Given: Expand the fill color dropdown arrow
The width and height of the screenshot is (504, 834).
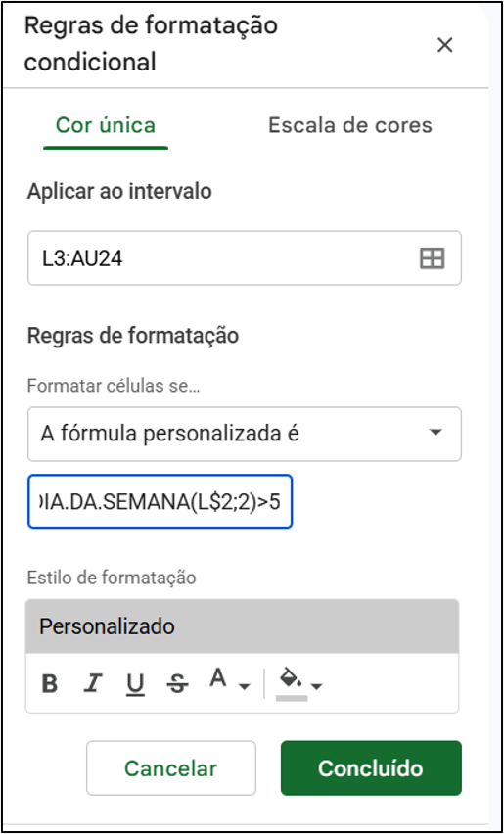Looking at the screenshot, I should [x=316, y=686].
